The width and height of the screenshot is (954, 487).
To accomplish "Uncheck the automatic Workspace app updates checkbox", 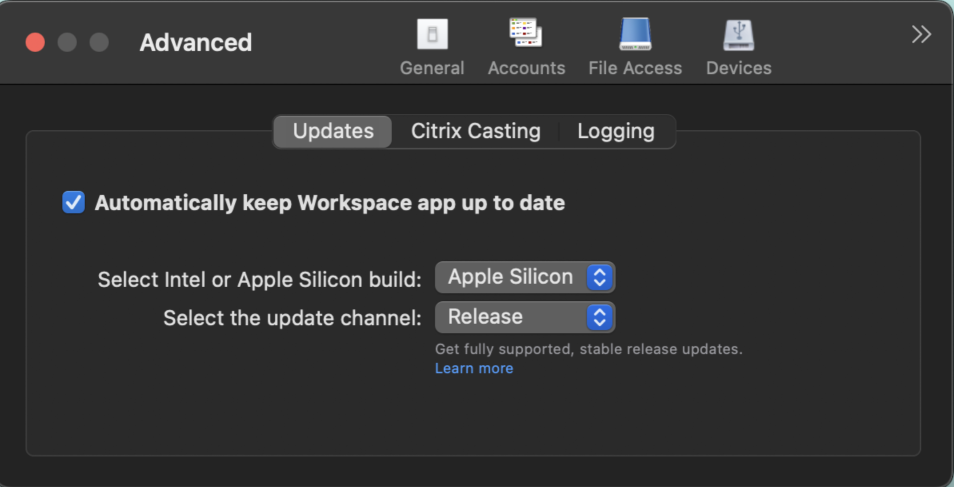I will [x=74, y=203].
